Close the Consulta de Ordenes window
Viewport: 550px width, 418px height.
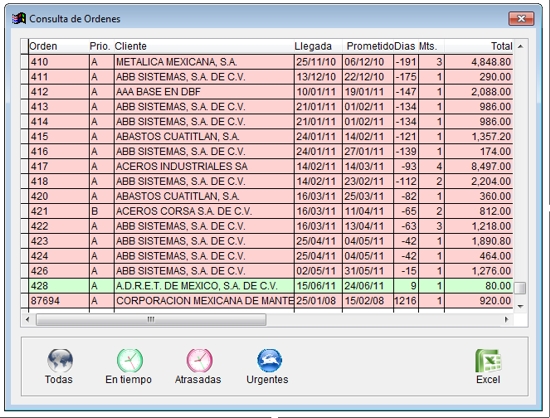click(521, 19)
